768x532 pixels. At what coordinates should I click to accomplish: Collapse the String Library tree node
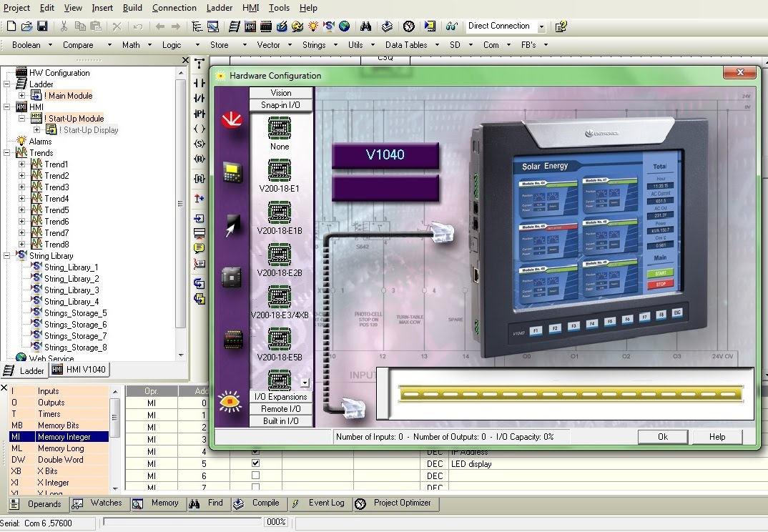click(7, 256)
